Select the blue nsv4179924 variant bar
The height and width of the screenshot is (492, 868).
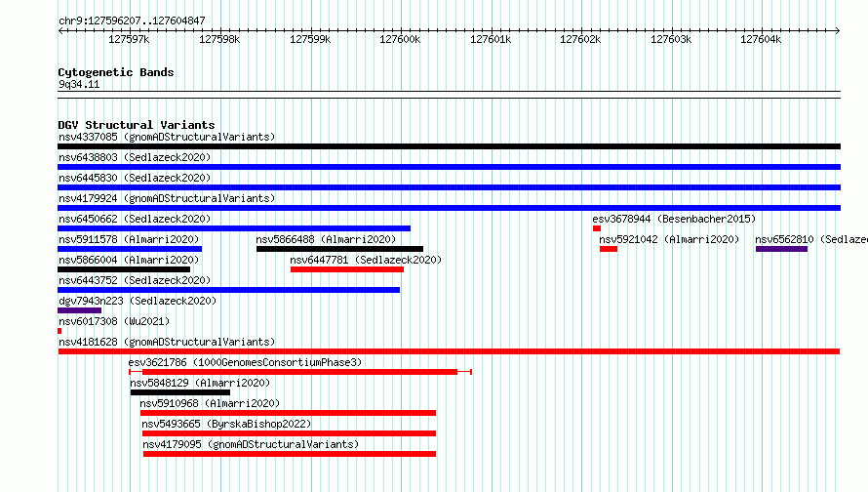449,208
